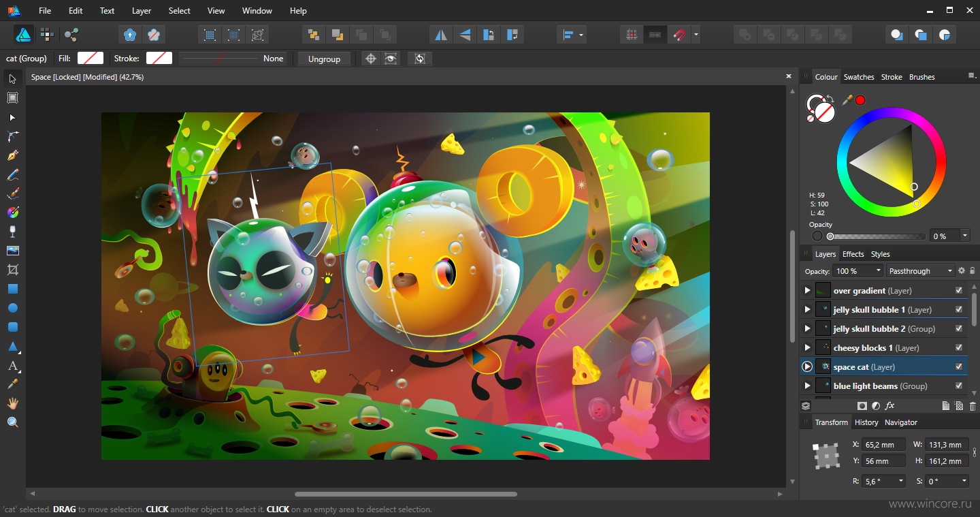The image size is (980, 517).
Task: Select the Triangle shape tool
Action: (x=12, y=347)
